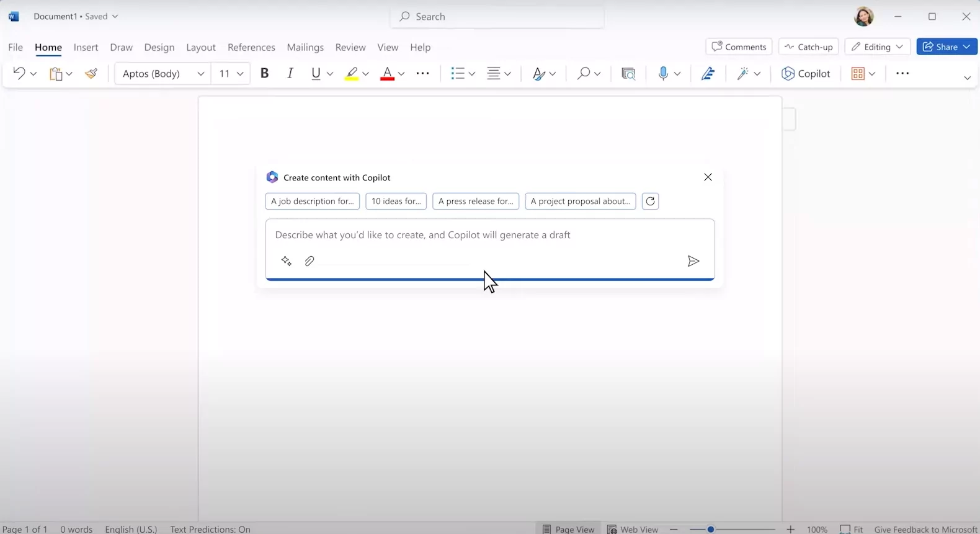
Task: Toggle Italic formatting
Action: [290, 73]
